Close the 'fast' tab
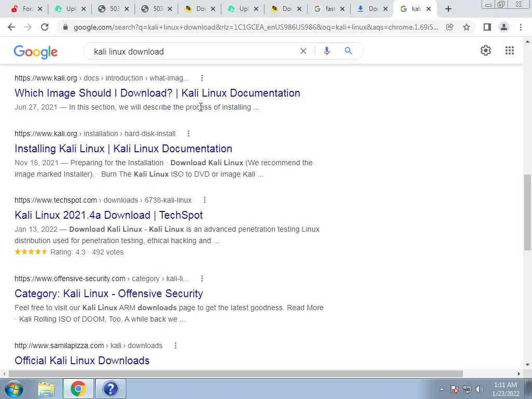Screen dimensions: 532x399 (342, 9)
